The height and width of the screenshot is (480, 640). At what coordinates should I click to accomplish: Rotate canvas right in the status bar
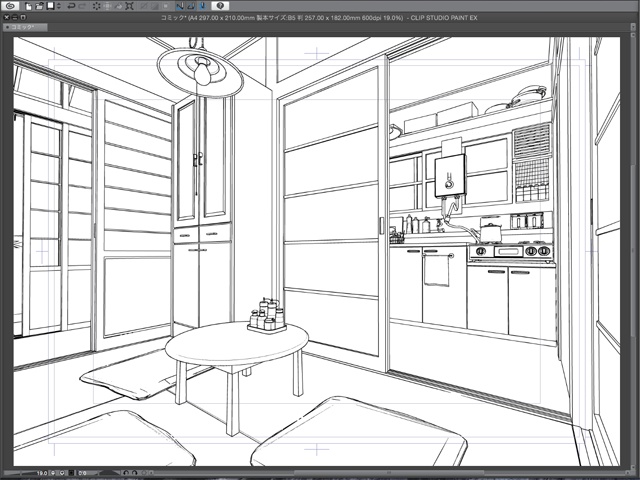[135, 473]
